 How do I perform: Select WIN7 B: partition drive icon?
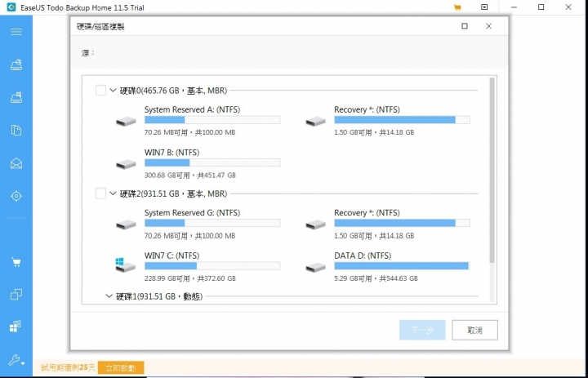coord(126,164)
